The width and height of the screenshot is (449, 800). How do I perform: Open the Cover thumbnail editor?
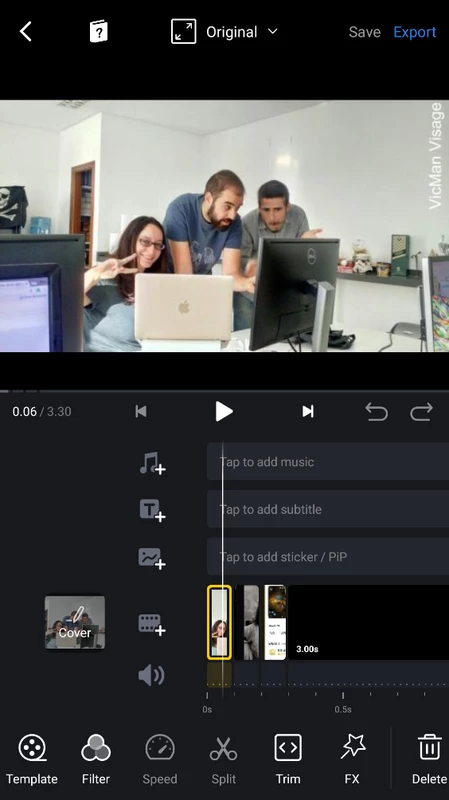coord(75,622)
